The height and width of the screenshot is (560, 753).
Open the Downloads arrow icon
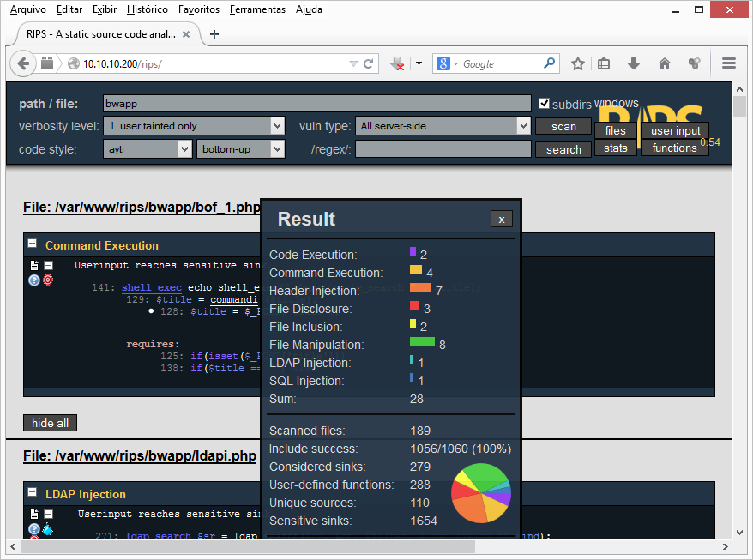click(634, 63)
